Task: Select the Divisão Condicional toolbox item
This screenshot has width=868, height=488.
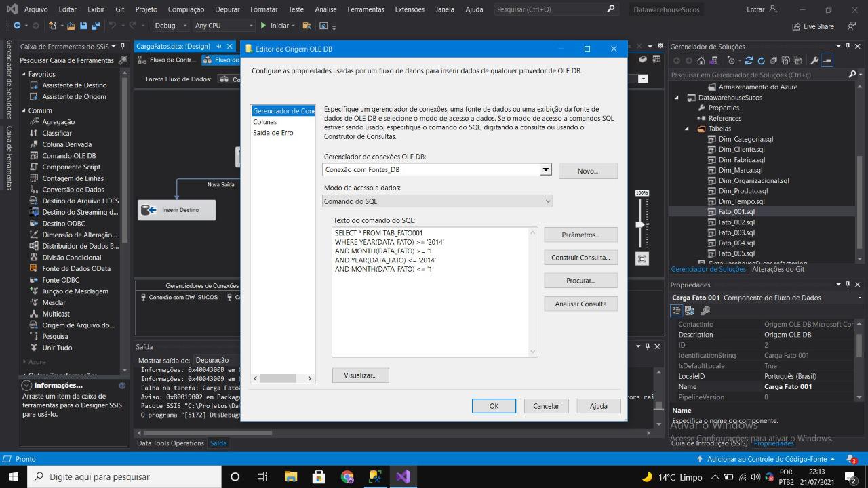Action: pos(72,258)
